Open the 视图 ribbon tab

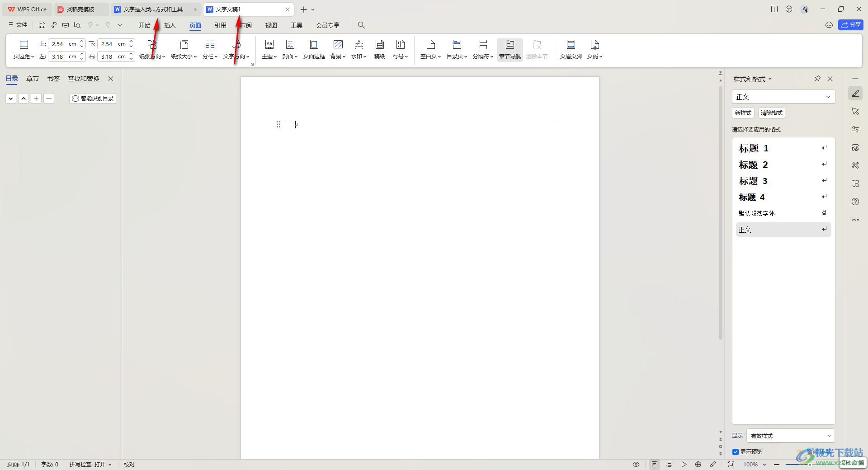coord(271,25)
